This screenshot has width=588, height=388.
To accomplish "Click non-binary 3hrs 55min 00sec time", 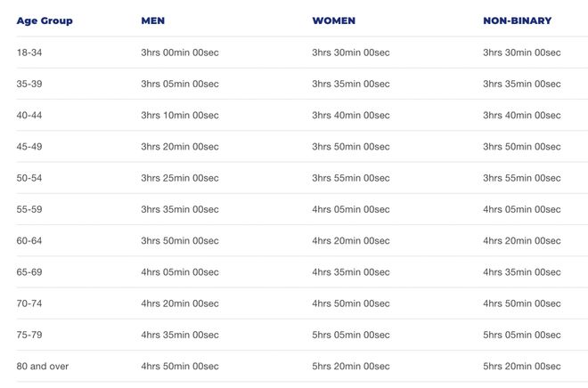I will [x=521, y=178].
